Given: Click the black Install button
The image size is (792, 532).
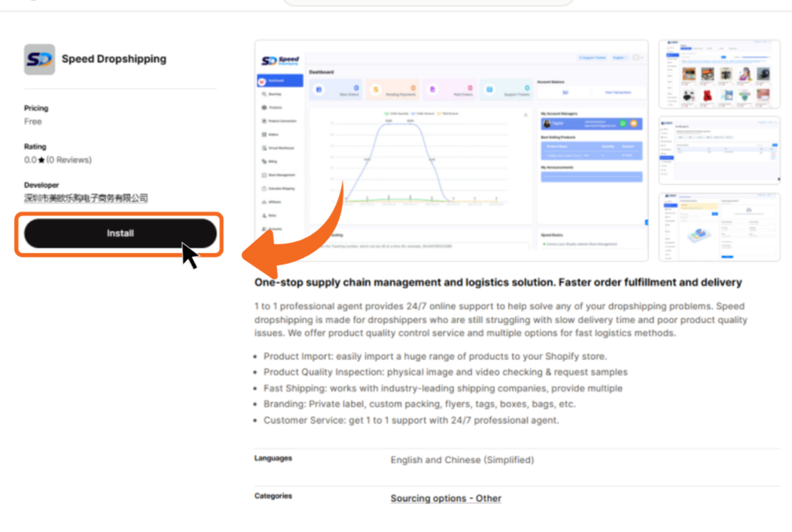Looking at the screenshot, I should tap(120, 234).
